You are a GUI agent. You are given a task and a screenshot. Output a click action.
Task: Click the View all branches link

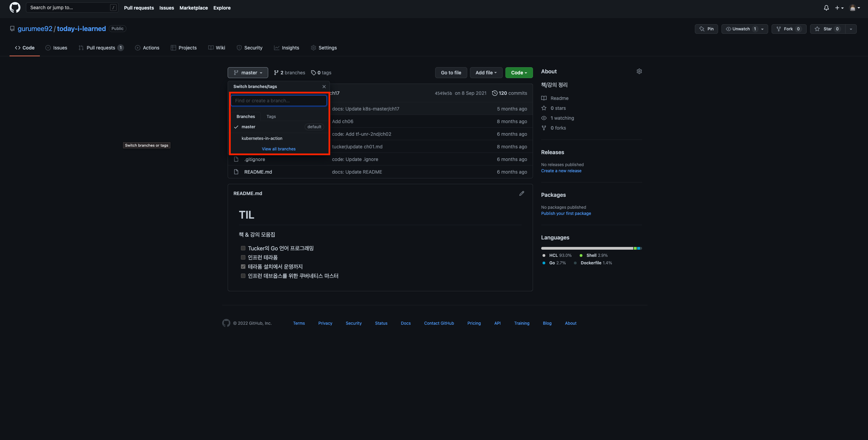tap(278, 149)
